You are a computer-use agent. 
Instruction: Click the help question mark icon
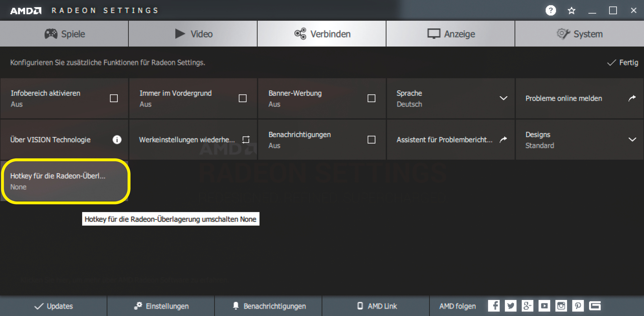(551, 11)
